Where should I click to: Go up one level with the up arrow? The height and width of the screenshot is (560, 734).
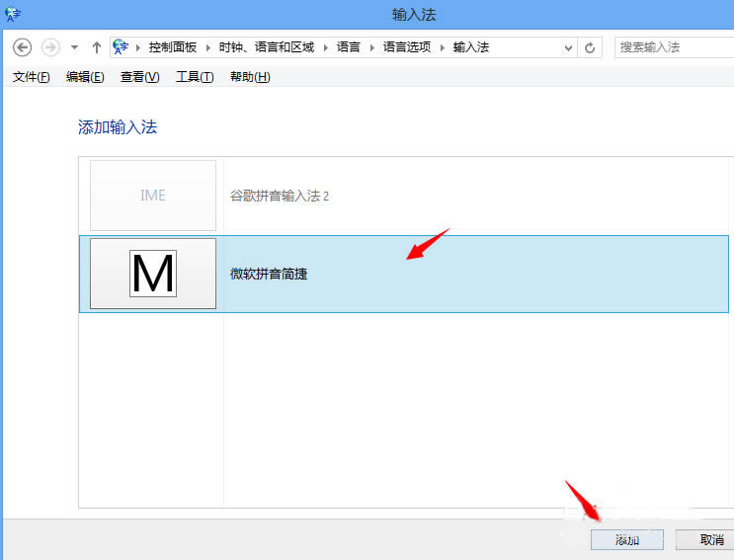[97, 47]
